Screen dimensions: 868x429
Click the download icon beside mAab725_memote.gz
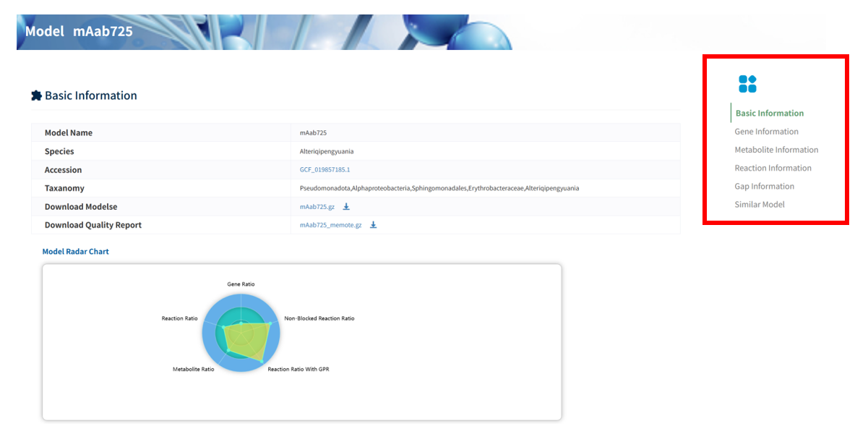(374, 225)
